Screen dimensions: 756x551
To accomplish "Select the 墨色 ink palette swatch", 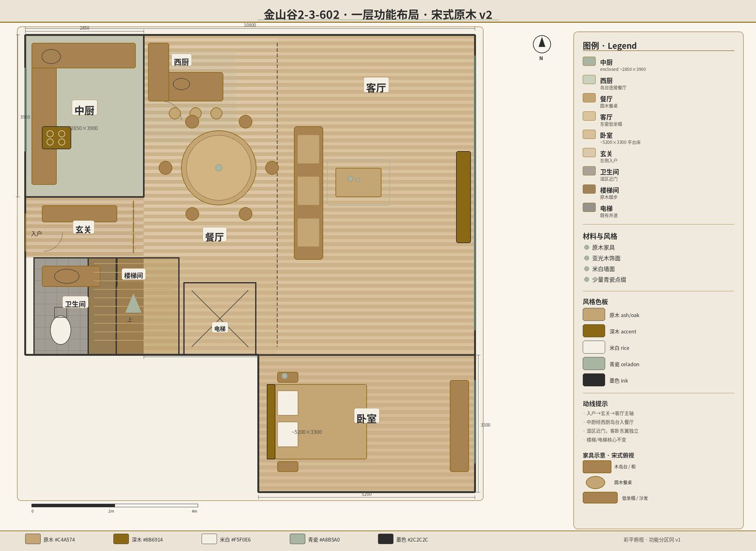I will (x=594, y=380).
